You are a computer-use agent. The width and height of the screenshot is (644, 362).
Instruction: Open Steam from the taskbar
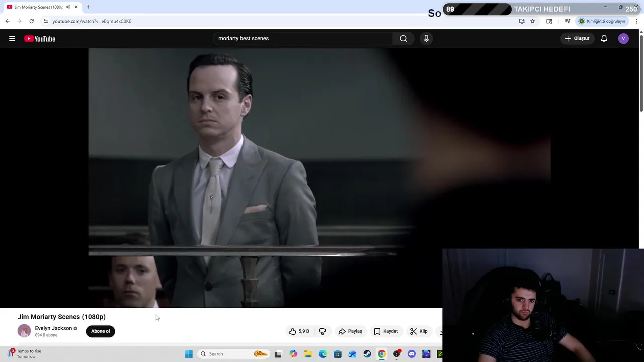pos(367,354)
